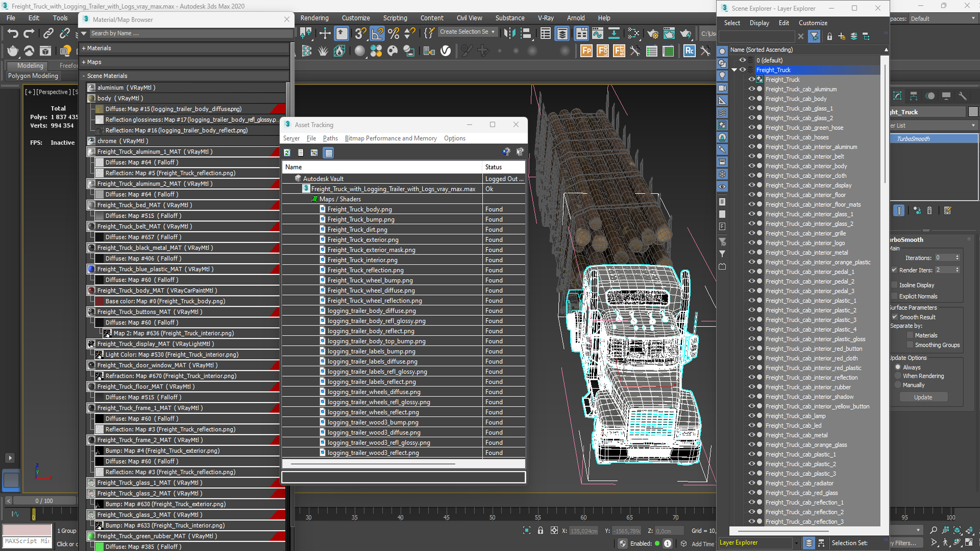The width and height of the screenshot is (980, 551).
Task: Toggle Display Lights filter in Layer Explorer
Action: click(722, 76)
